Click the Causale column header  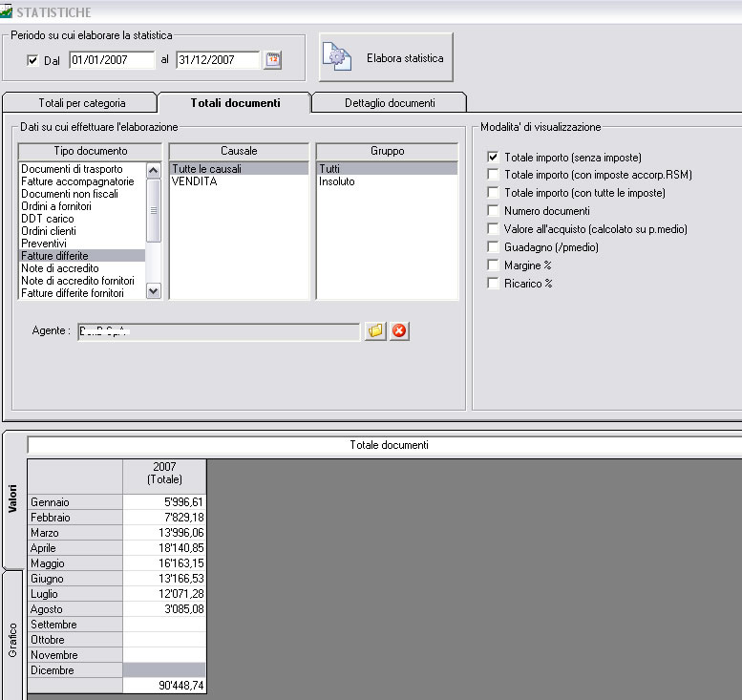coord(239,151)
